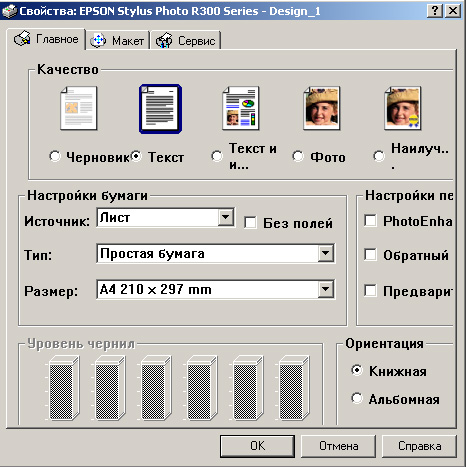
Task: Open the Размер paper size dropdown arrow
Action: (326, 289)
